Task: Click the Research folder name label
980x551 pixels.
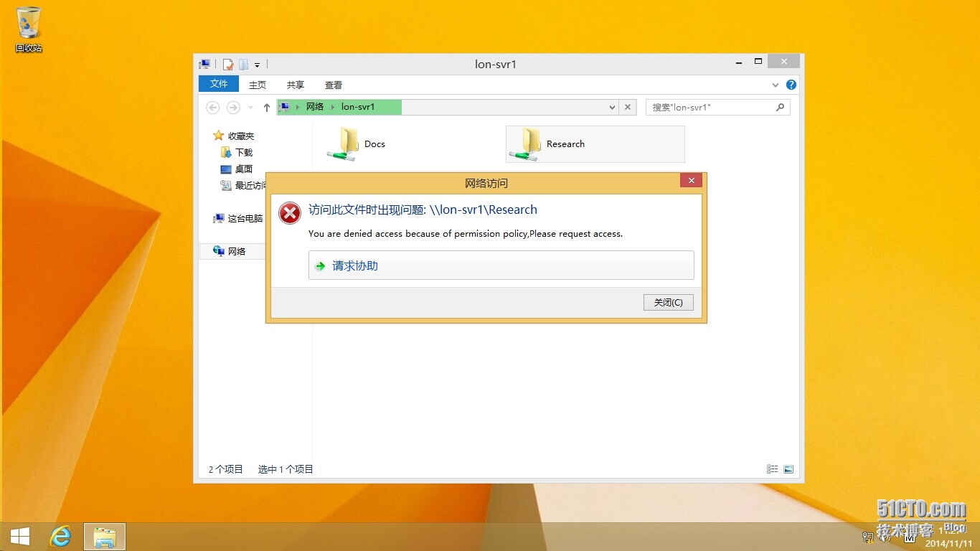Action: pos(565,144)
